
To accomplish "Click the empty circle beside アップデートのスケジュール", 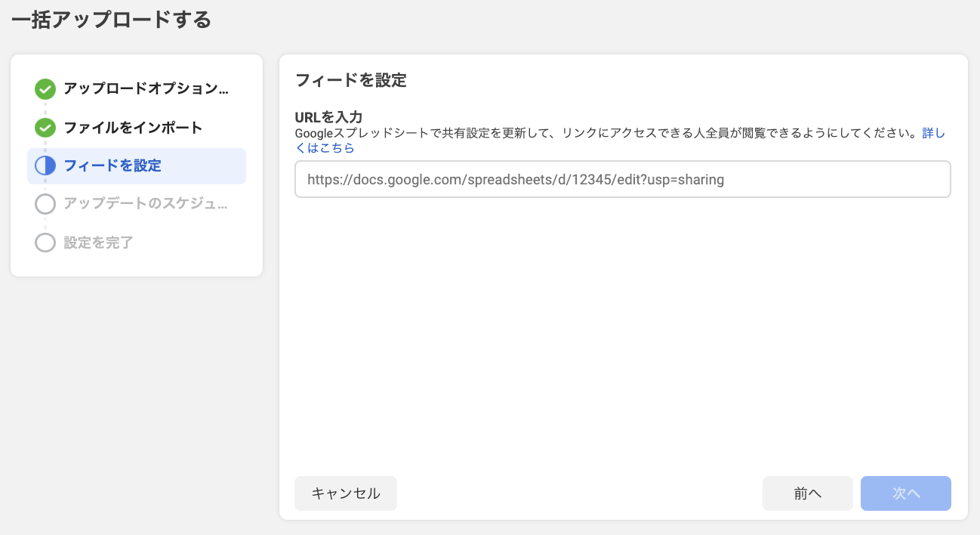I will point(45,204).
